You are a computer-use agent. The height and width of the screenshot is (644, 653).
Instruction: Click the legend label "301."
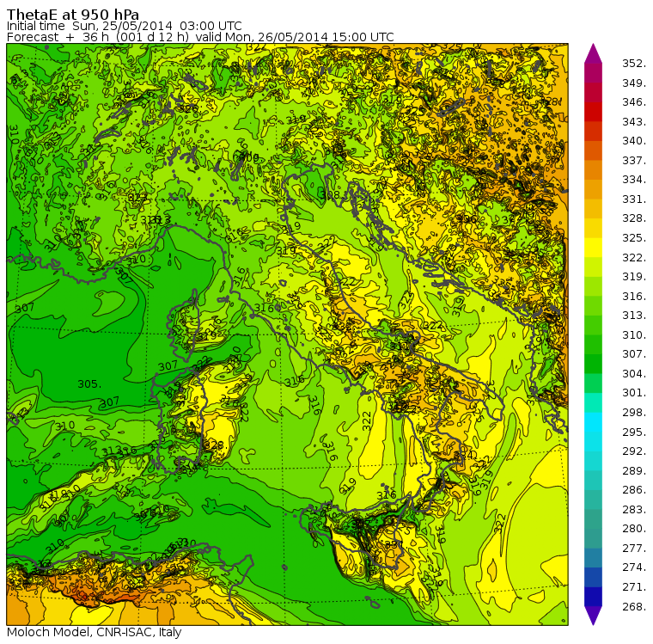(x=634, y=393)
